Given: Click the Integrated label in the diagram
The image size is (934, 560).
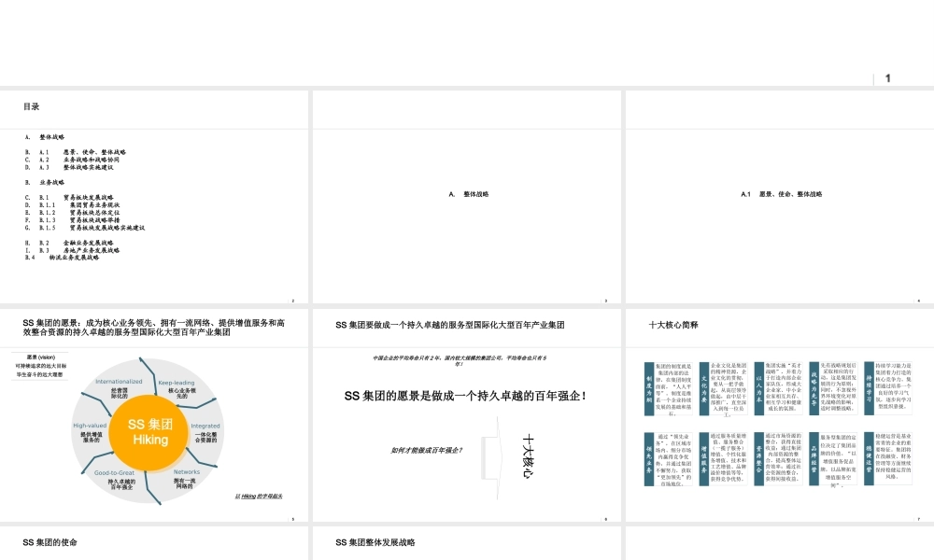Looking at the screenshot, I should pos(205,427).
